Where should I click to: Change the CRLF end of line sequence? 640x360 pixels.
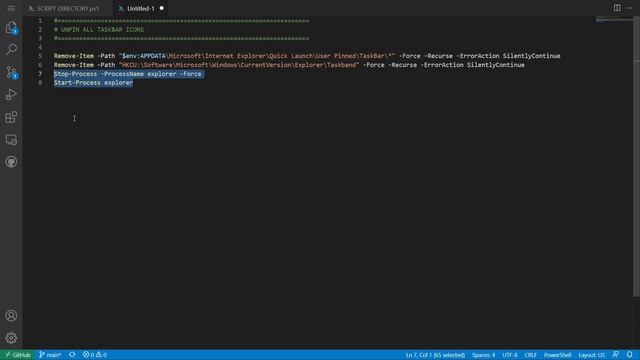pos(531,355)
